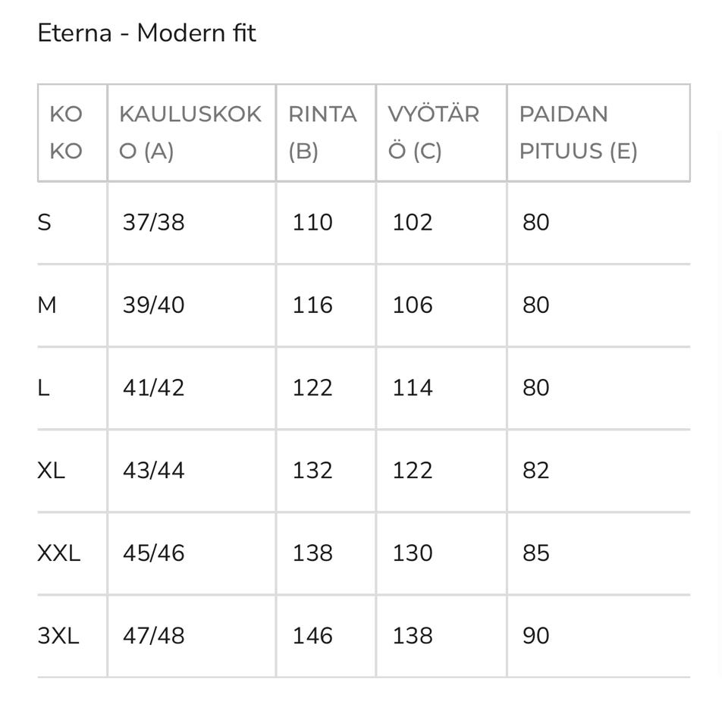Click collar size value 37/38

pos(153,223)
